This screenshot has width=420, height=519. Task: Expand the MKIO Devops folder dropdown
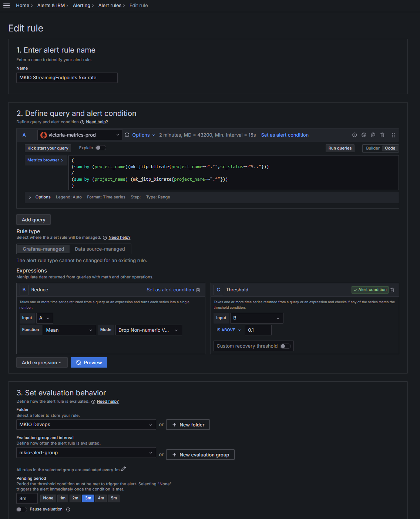[x=86, y=425]
